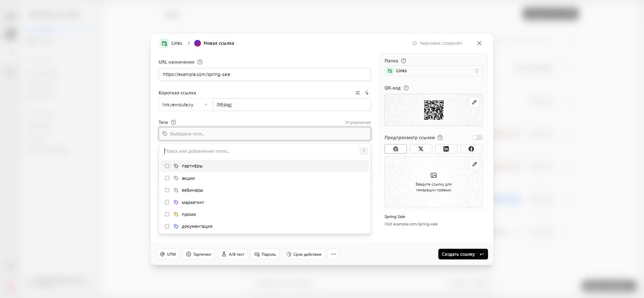Click the Links breadcrumb text

pos(177,43)
